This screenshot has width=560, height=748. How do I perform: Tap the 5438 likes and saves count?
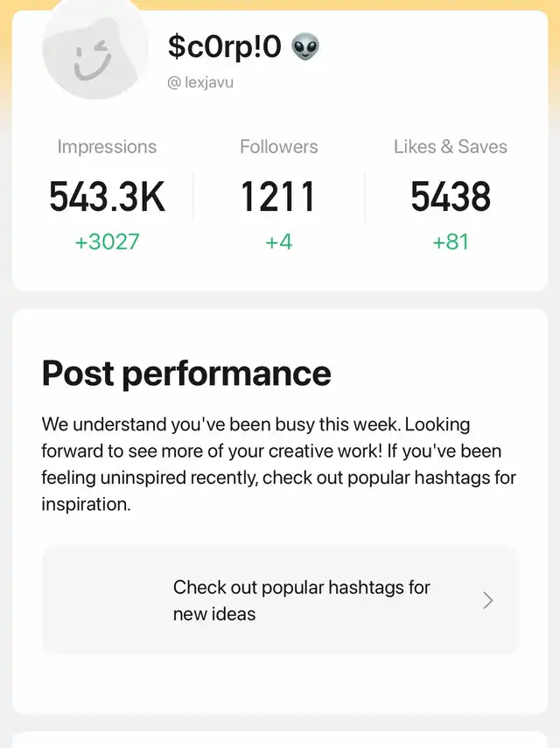(451, 197)
